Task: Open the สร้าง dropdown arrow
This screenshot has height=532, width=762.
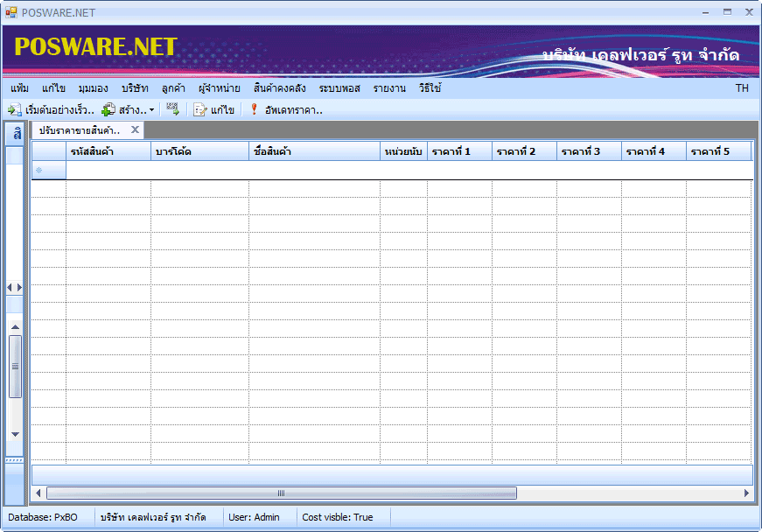Action: [x=151, y=110]
